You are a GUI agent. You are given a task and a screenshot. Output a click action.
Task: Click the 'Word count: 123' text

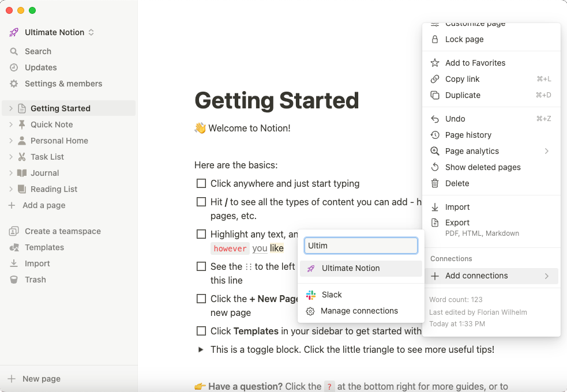[x=456, y=300]
